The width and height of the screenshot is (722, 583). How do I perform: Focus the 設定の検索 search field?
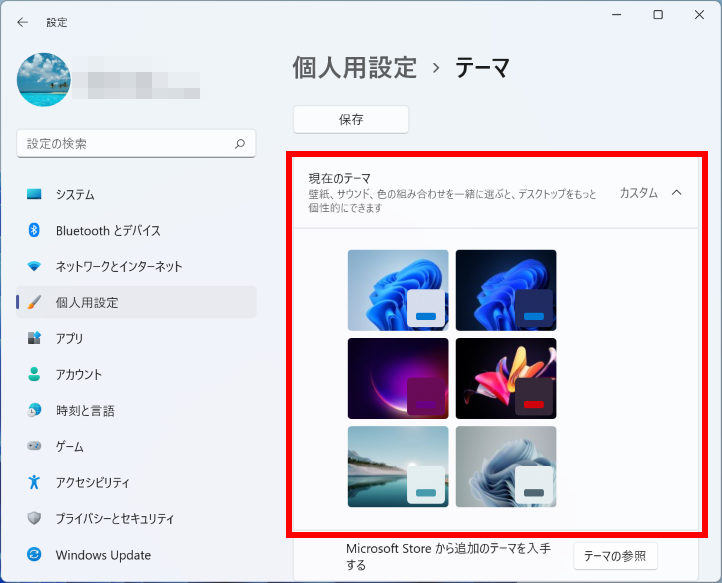tap(136, 144)
